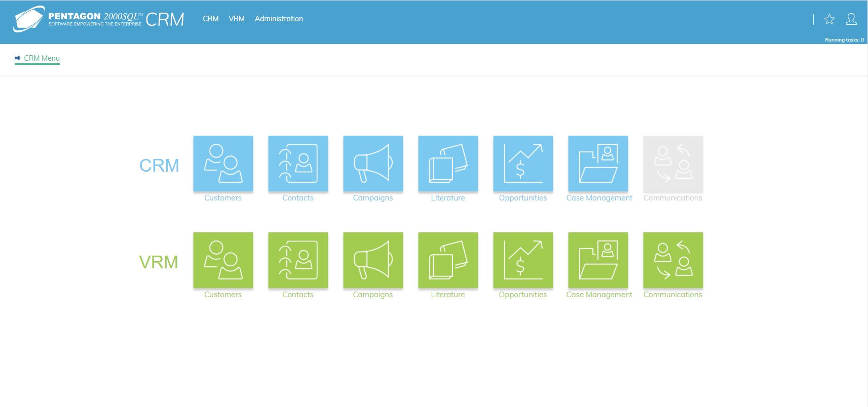This screenshot has height=407, width=868.
Task: Open the CRM menu in header
Action: (211, 19)
